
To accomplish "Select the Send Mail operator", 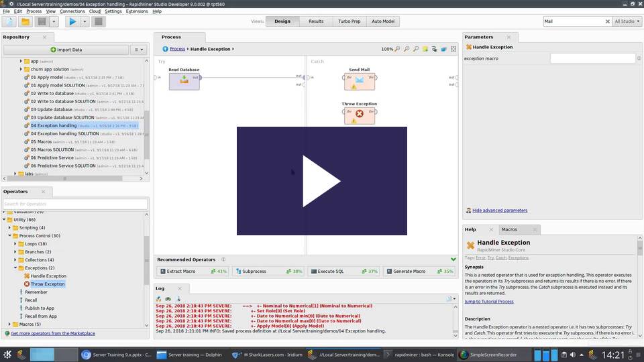I will [x=360, y=81].
